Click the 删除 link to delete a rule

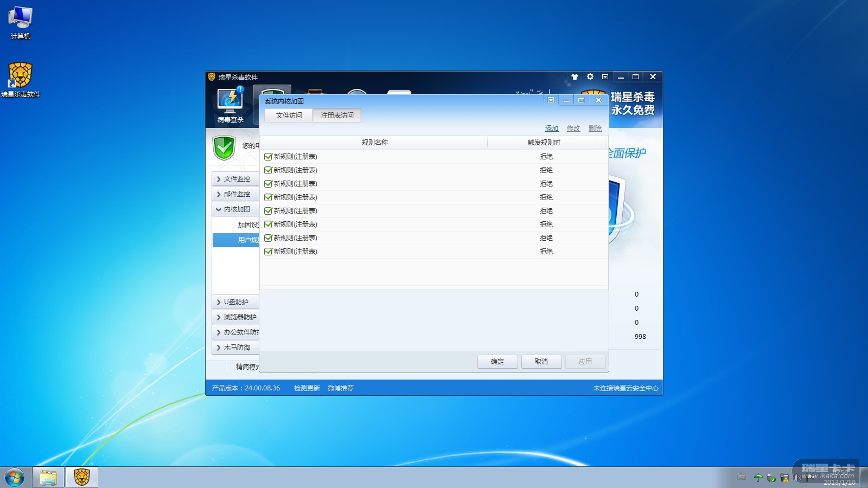point(595,129)
